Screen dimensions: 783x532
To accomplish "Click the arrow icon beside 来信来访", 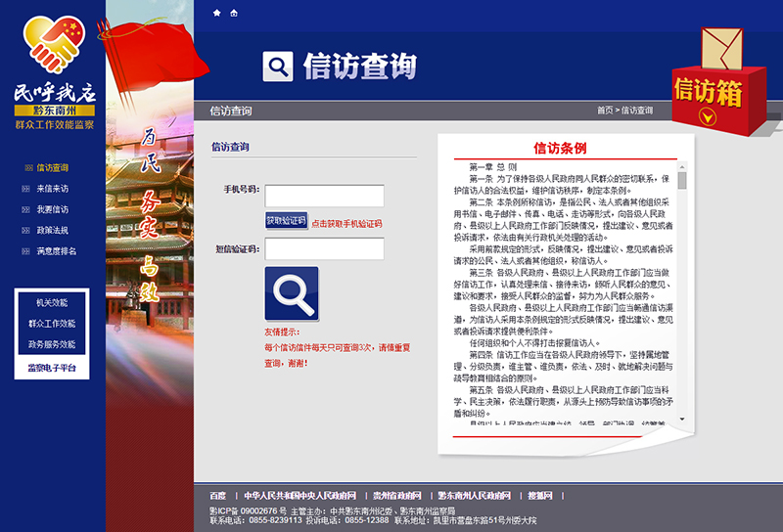I will click(26, 189).
